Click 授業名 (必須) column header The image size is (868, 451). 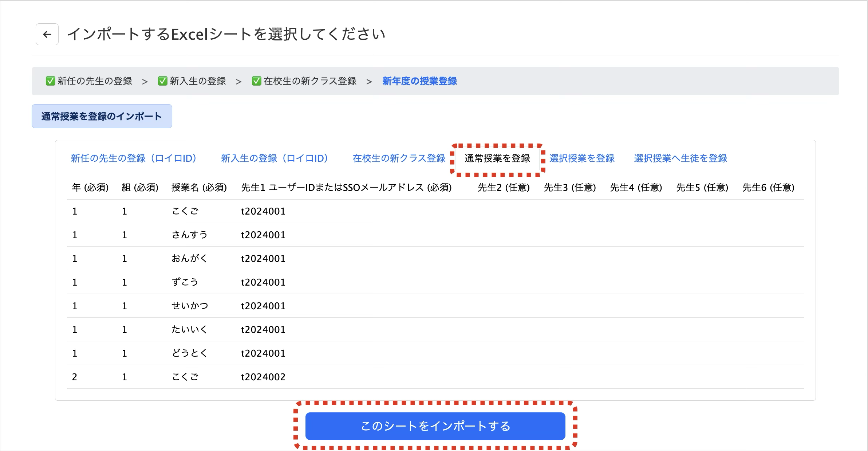(199, 187)
